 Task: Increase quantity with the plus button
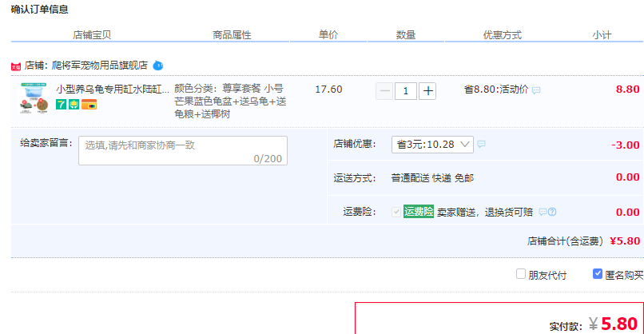(427, 91)
